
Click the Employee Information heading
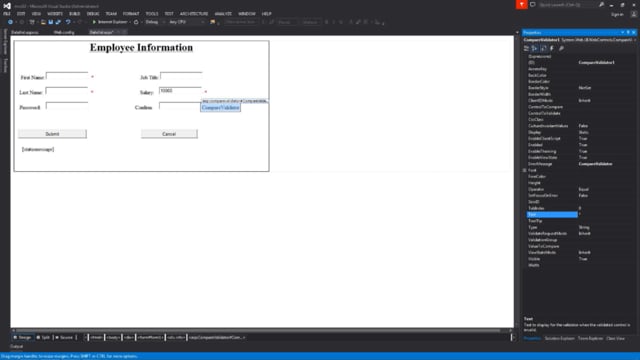coord(141,48)
